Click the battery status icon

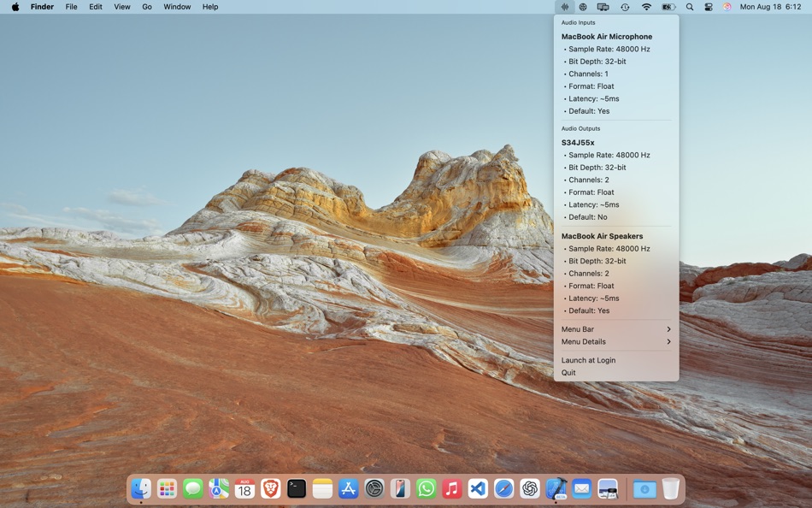point(668,6)
